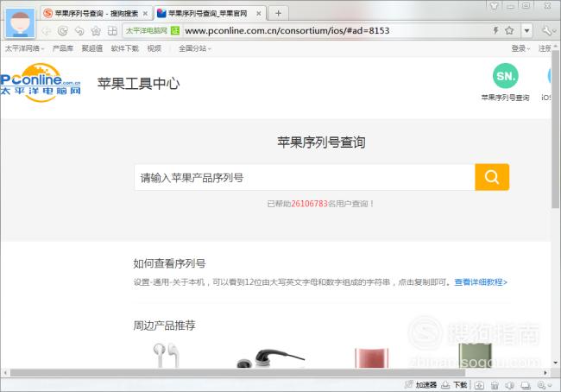561x392 pixels.
Task: Click the horizontal scrollbar right arrow
Action: click(x=545, y=373)
